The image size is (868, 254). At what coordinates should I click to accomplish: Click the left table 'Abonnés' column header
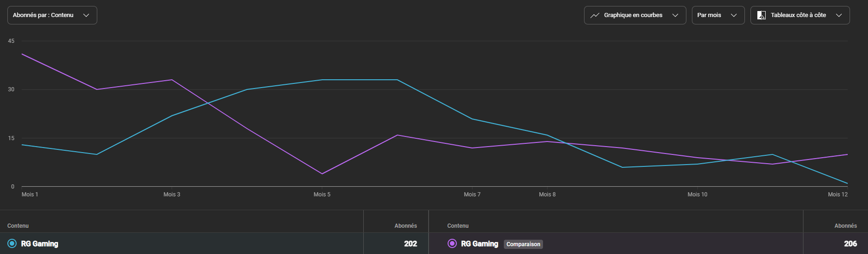click(x=406, y=226)
